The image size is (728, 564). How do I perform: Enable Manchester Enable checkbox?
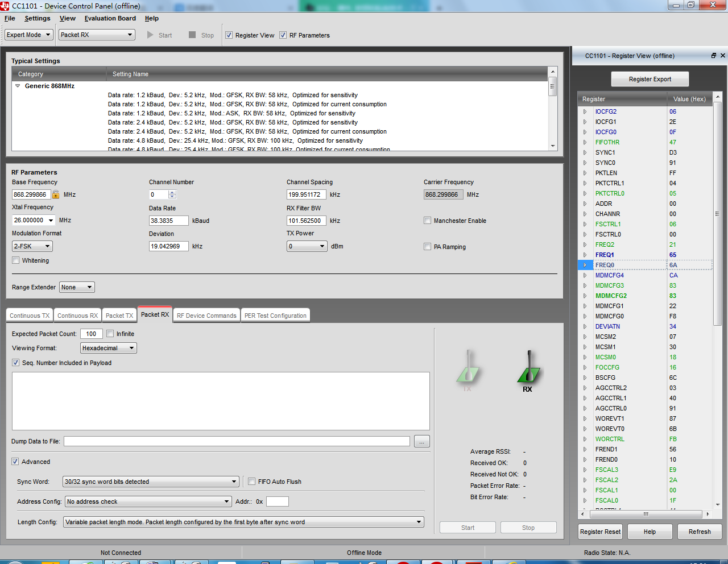click(427, 221)
